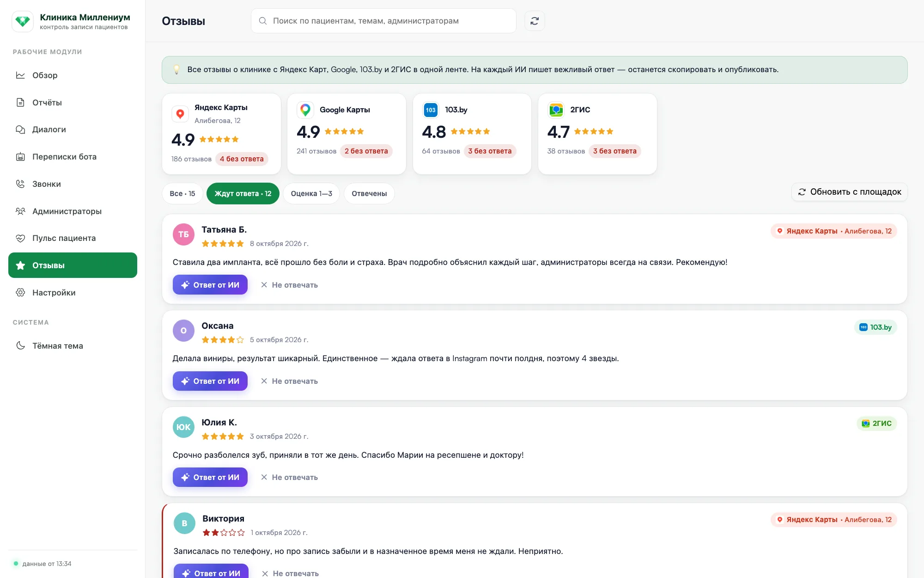Image resolution: width=924 pixels, height=578 pixels.
Task: Generate Ответ от ИИ for Юлия К.
Action: click(210, 477)
